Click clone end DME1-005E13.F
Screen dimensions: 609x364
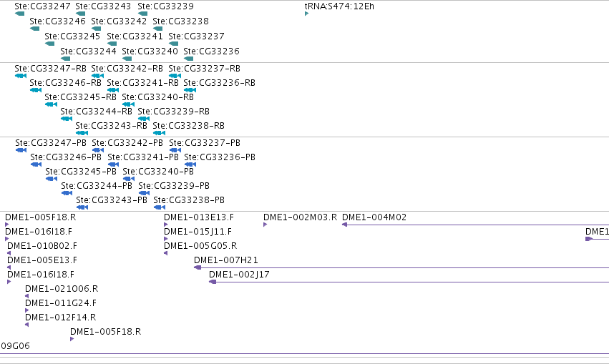[42, 260]
